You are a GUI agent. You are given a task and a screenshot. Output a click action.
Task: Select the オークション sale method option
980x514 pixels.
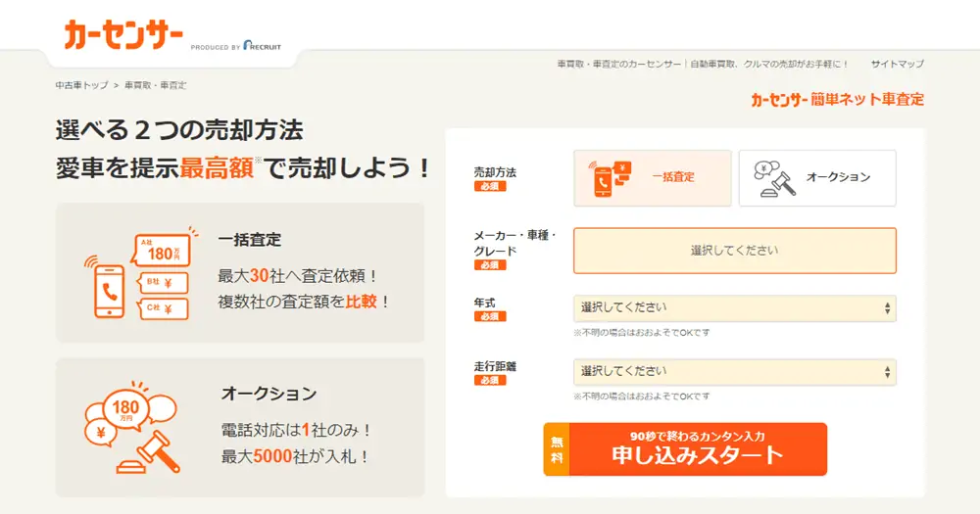817,178
